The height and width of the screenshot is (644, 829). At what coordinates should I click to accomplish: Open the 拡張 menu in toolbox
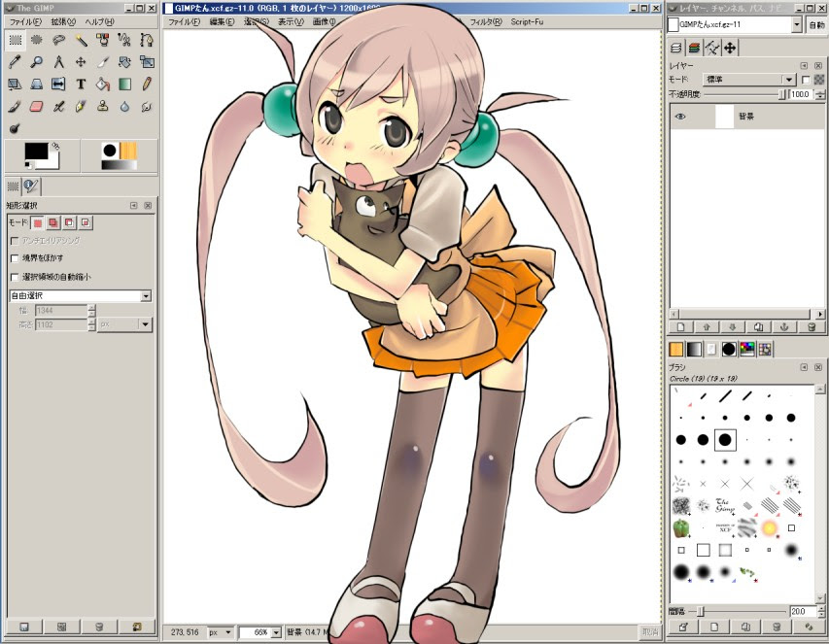[63, 21]
